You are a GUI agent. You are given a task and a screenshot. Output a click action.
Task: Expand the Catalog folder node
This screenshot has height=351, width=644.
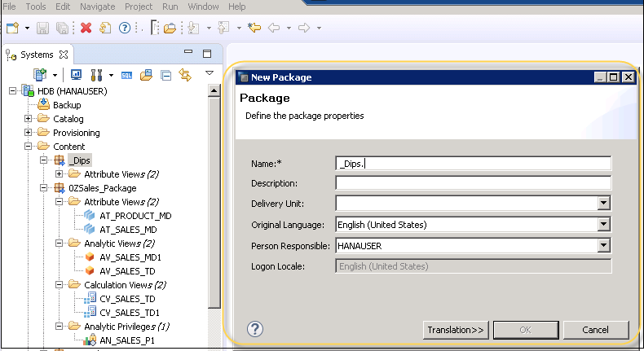[x=29, y=119]
